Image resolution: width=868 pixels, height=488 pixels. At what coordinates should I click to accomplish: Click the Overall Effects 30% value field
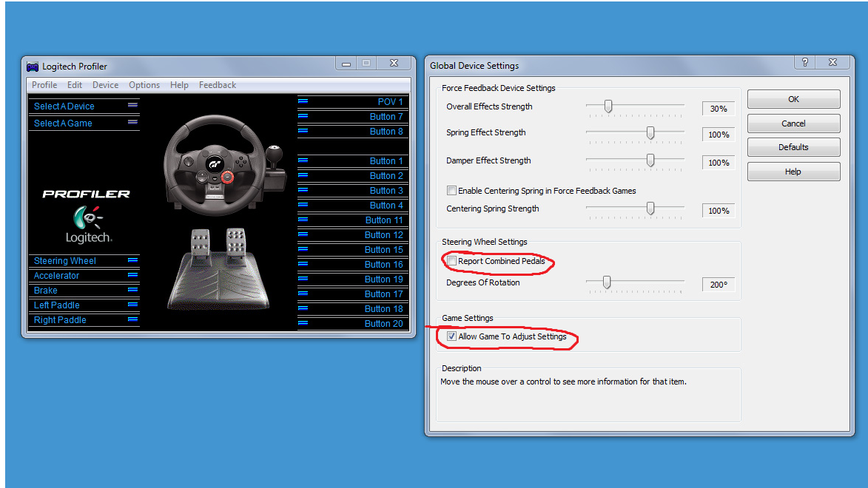pos(719,109)
